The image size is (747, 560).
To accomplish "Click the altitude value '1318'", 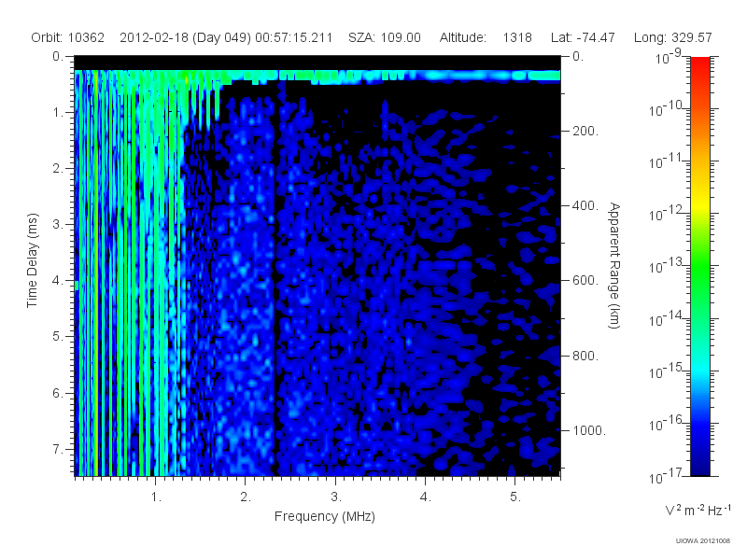I will (x=517, y=37).
